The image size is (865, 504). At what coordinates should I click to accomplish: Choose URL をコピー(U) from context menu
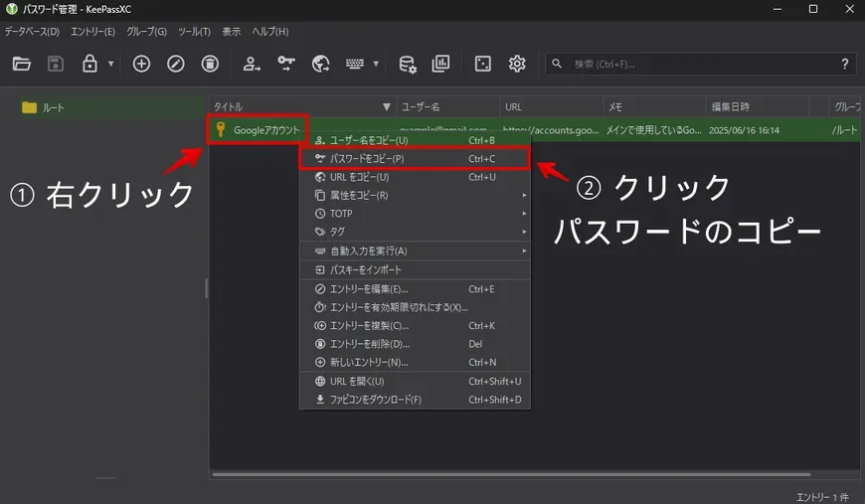click(415, 177)
